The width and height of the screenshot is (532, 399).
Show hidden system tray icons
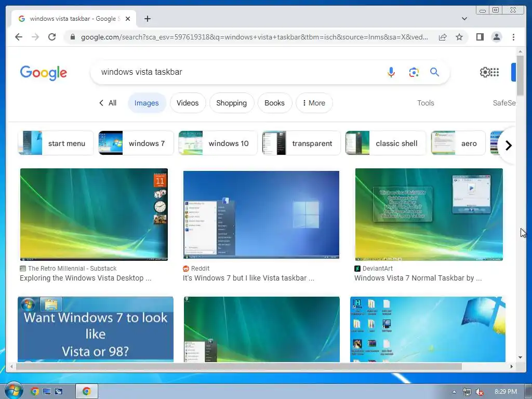[454, 392]
